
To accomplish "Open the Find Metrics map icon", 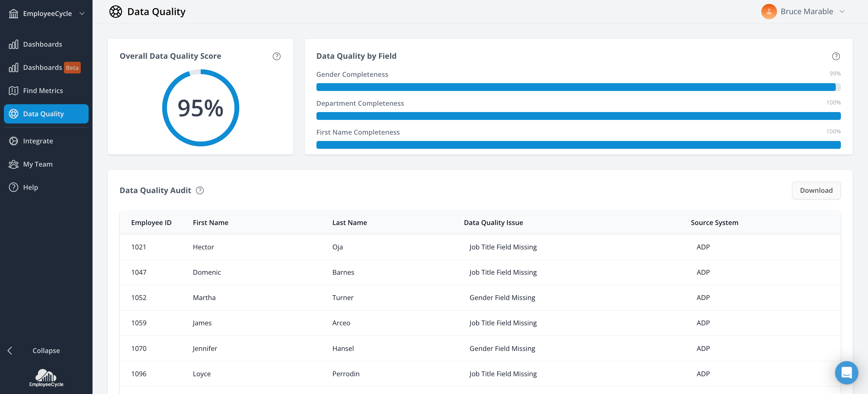I will coord(14,91).
